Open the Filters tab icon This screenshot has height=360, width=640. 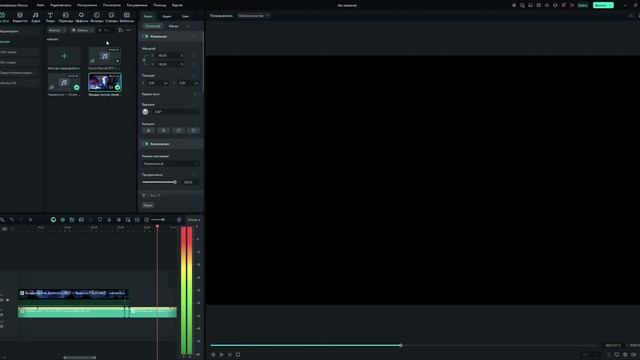[97, 17]
